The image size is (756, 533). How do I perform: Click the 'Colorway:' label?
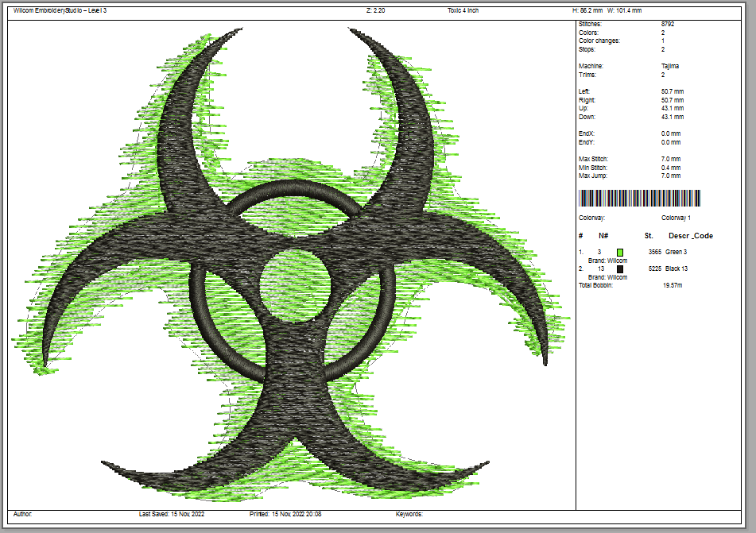591,218
